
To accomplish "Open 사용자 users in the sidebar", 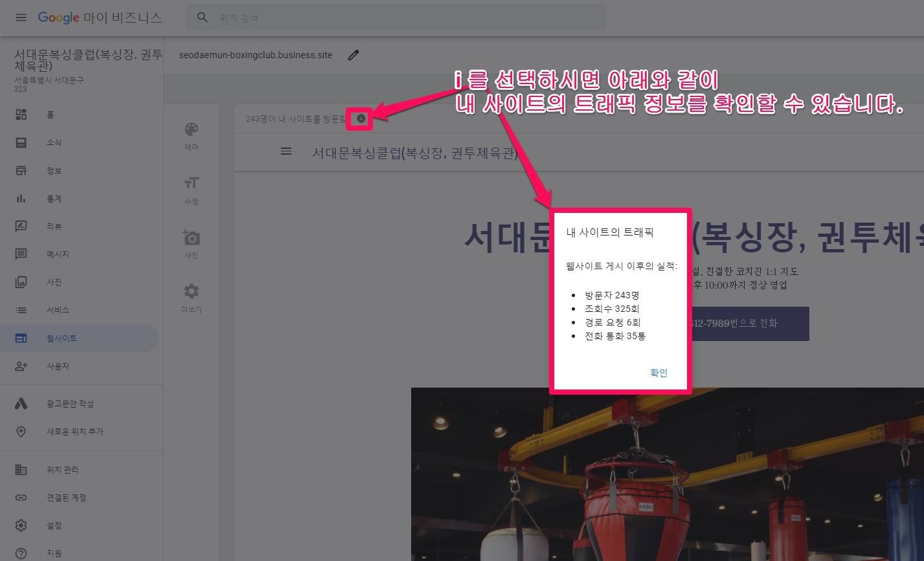I will coord(58,366).
